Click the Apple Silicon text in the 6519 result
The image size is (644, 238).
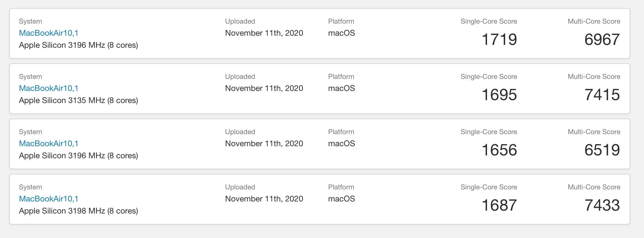[78, 156]
